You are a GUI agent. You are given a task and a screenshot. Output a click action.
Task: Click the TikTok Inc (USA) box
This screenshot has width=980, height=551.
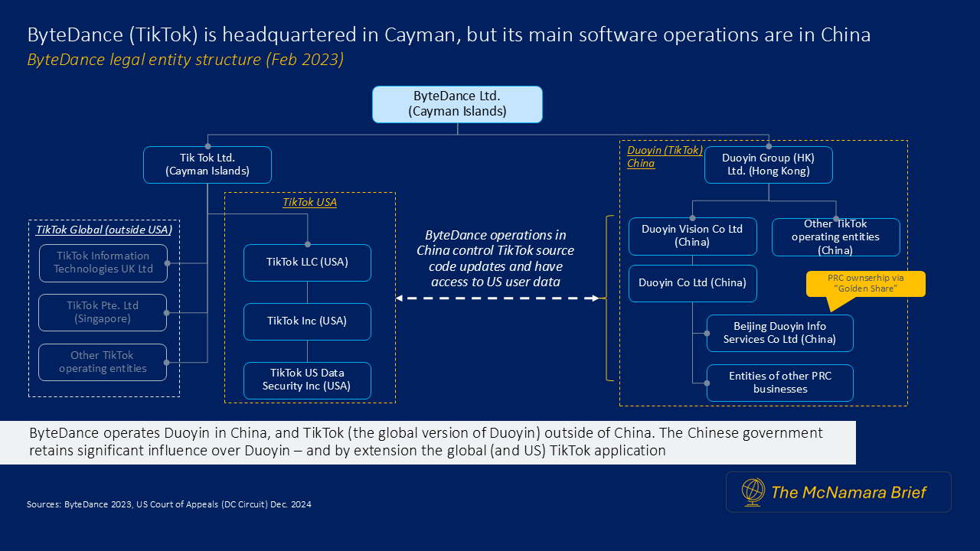307,321
